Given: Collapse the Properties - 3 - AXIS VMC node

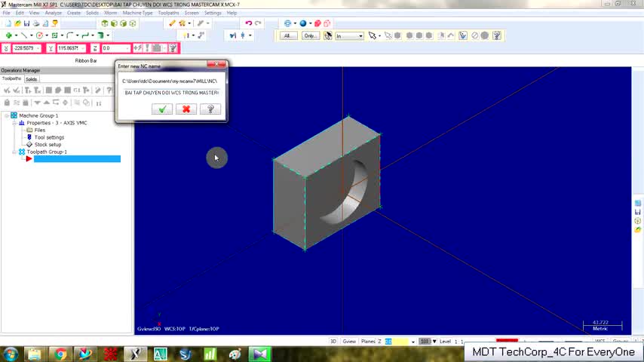Looking at the screenshot, I should click(x=14, y=123).
